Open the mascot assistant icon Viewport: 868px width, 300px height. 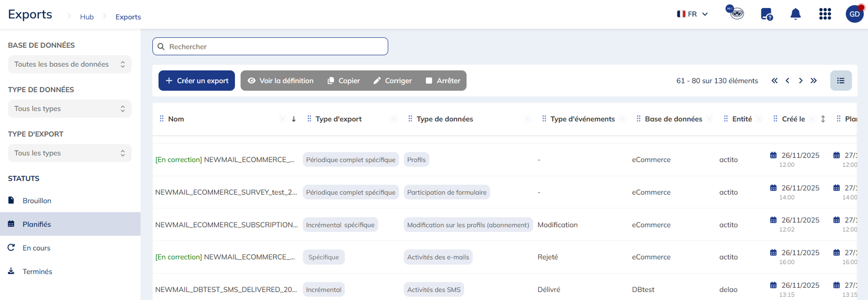[736, 13]
